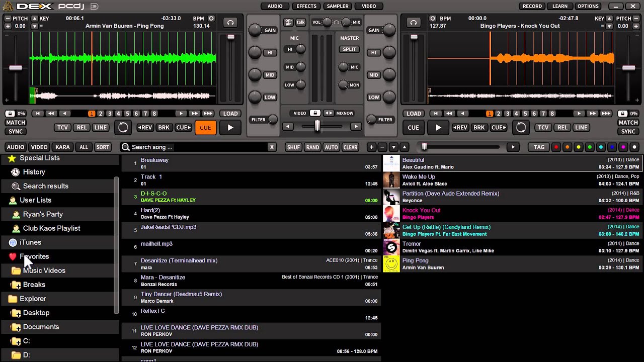Toggle BPM tap button on right deck
Viewport: 644px width, 362px height.
point(433,19)
